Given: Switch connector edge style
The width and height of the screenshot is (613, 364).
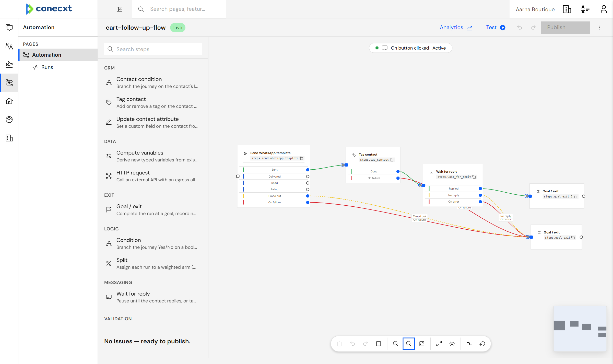Looking at the screenshot, I should [x=469, y=344].
